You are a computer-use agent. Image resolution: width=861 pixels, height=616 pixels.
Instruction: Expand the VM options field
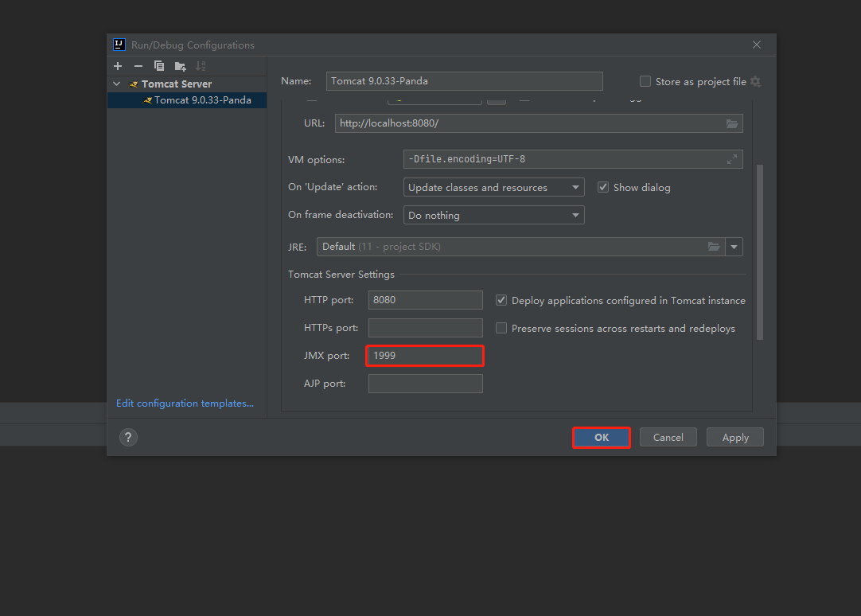tap(732, 159)
